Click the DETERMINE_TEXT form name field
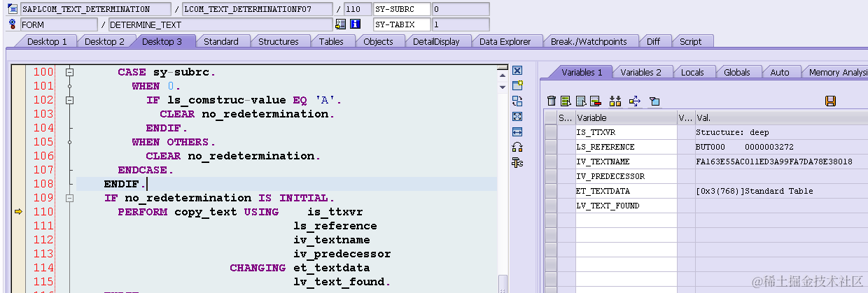The width and height of the screenshot is (868, 293). pyautogui.click(x=220, y=24)
